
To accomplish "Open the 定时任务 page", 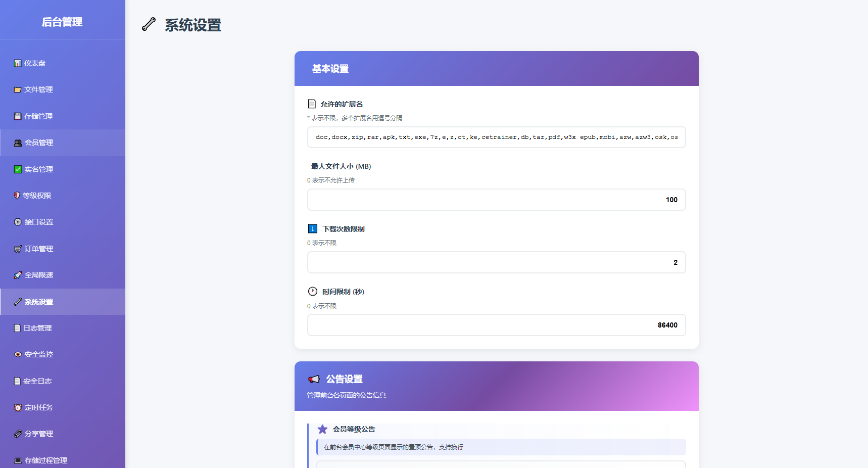I will 38,407.
